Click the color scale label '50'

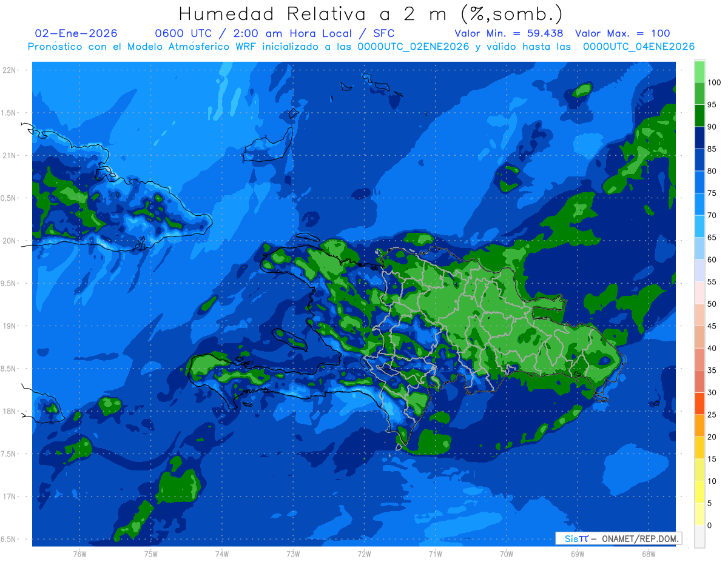(x=712, y=304)
